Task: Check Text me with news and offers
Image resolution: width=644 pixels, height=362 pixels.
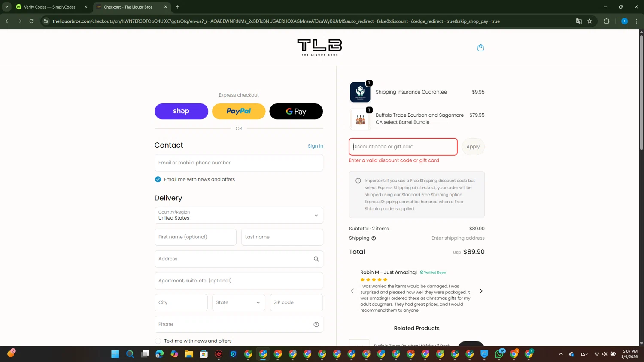Action: click(x=158, y=341)
